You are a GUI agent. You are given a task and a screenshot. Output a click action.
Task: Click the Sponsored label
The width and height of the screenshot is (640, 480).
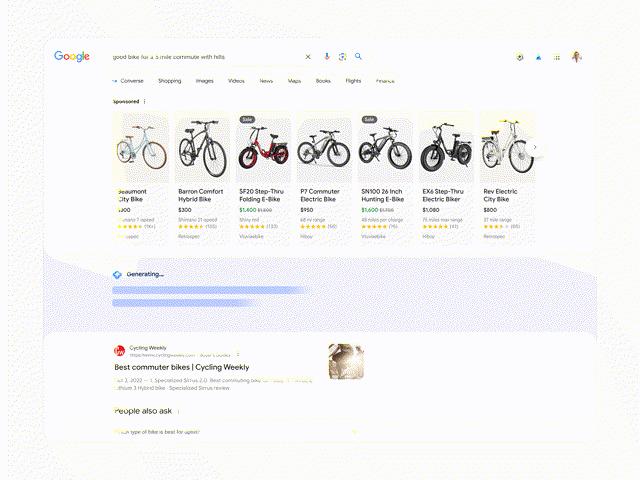click(126, 102)
